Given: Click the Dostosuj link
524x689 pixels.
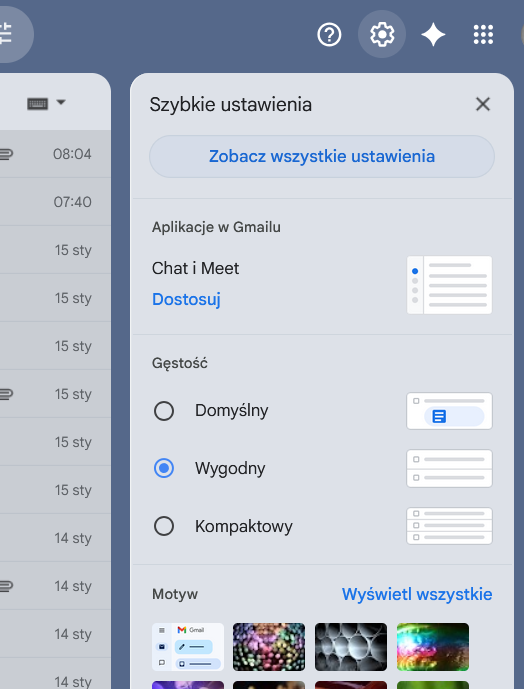Looking at the screenshot, I should (186, 299).
